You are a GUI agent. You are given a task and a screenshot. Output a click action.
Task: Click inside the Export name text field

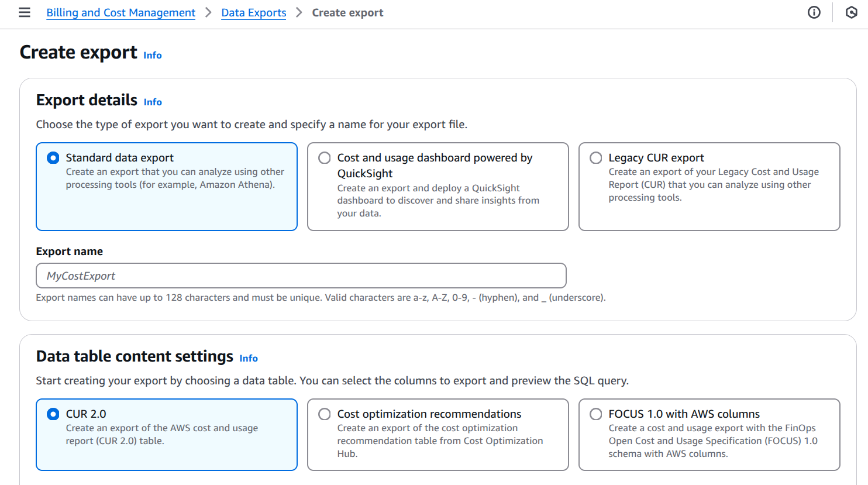[301, 276]
